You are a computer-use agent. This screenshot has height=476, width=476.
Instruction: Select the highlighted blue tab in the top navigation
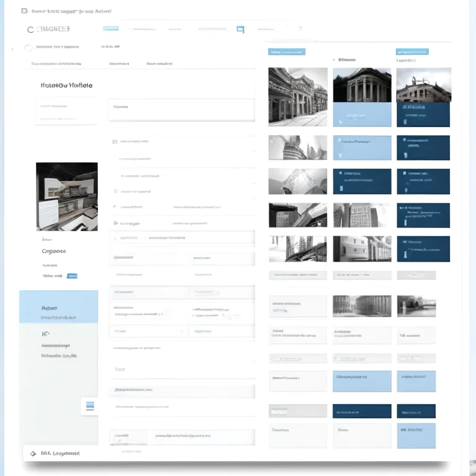pyautogui.click(x=110, y=29)
